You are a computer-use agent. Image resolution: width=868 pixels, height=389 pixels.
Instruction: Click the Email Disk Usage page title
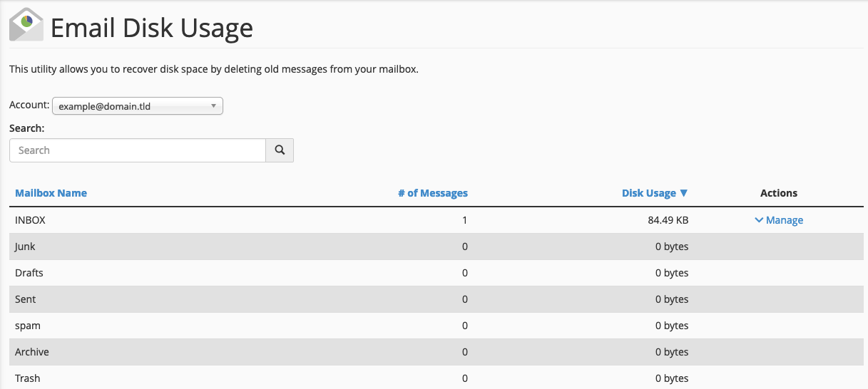pyautogui.click(x=151, y=28)
